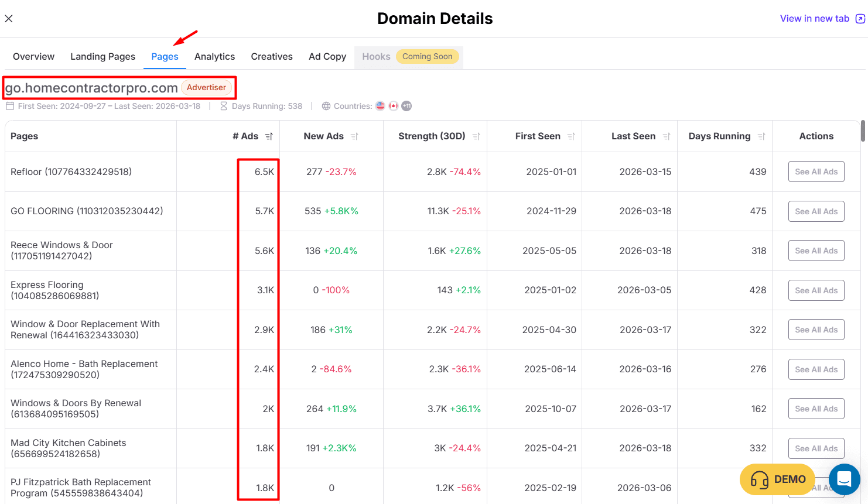Viewport: 868px width, 504px height.
Task: Click Mad City Kitchen Cabinets page name
Action: (68, 448)
